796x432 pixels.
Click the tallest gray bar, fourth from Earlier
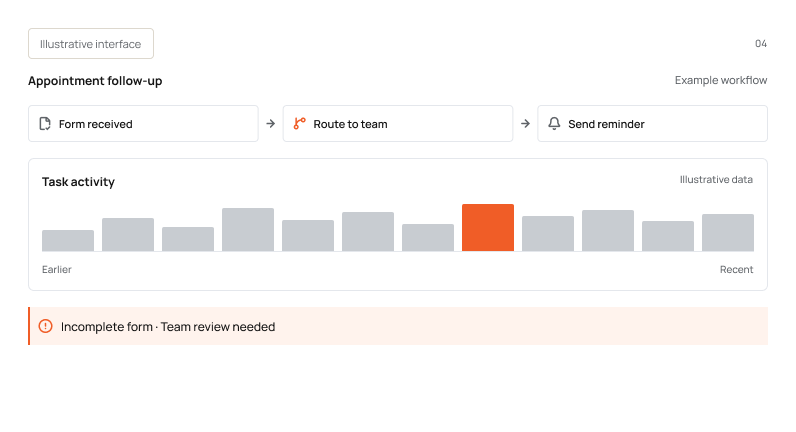(x=248, y=229)
